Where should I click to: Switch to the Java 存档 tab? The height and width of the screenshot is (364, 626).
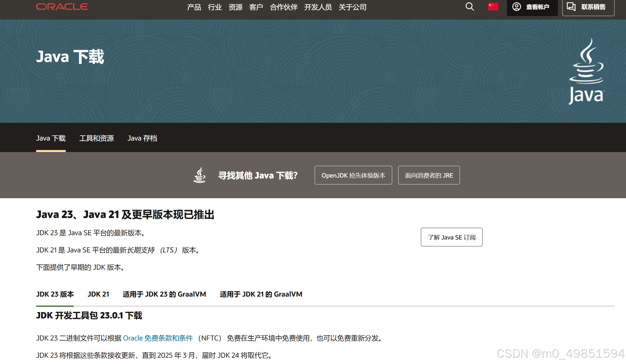(x=142, y=138)
